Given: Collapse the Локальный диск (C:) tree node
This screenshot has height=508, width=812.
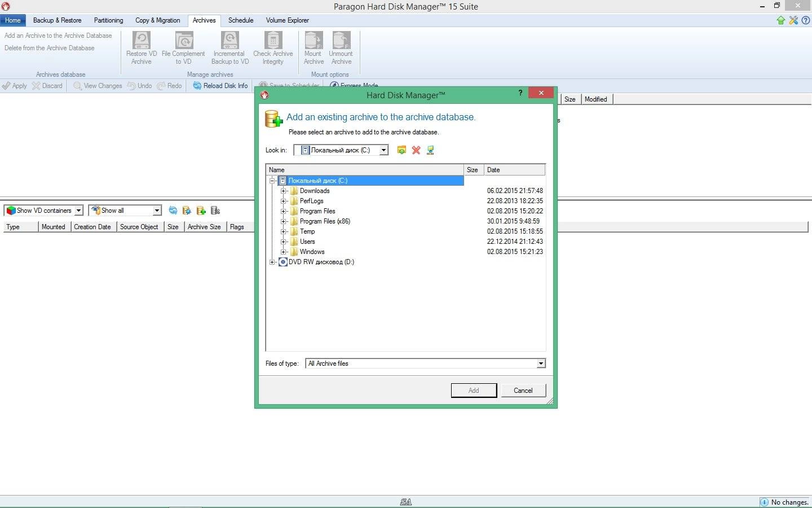Looking at the screenshot, I should (x=272, y=181).
